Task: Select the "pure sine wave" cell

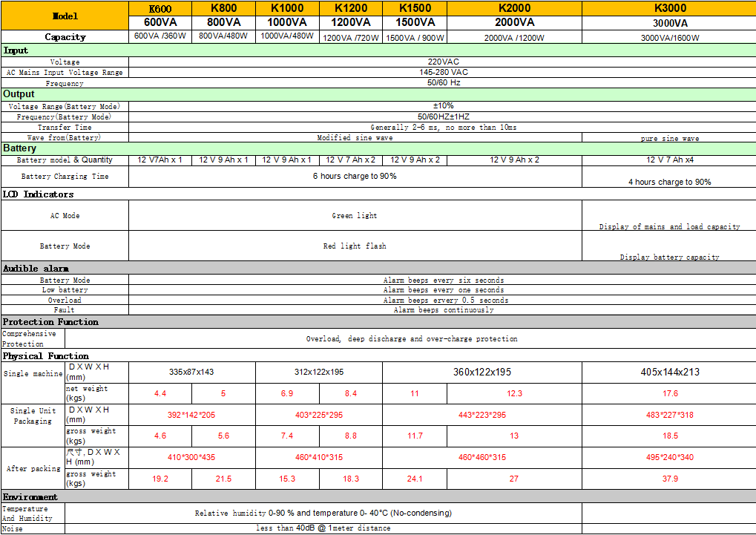Action: tap(670, 139)
